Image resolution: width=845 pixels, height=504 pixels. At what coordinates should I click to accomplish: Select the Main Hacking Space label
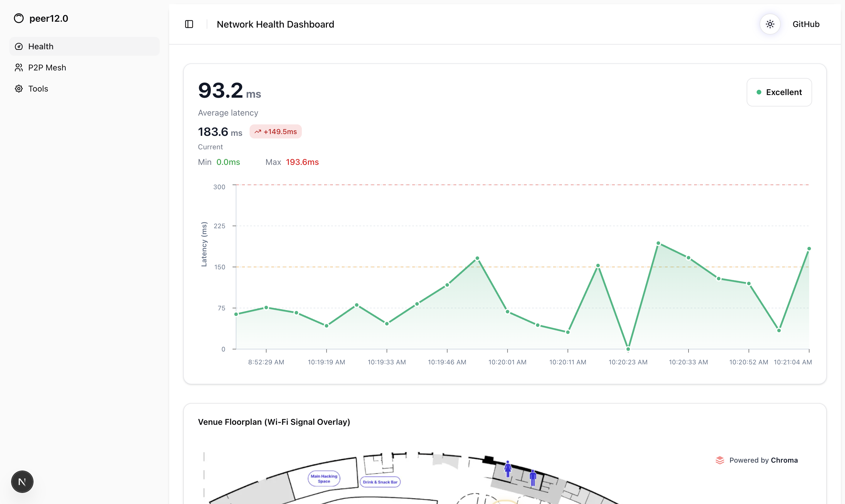[324, 478]
